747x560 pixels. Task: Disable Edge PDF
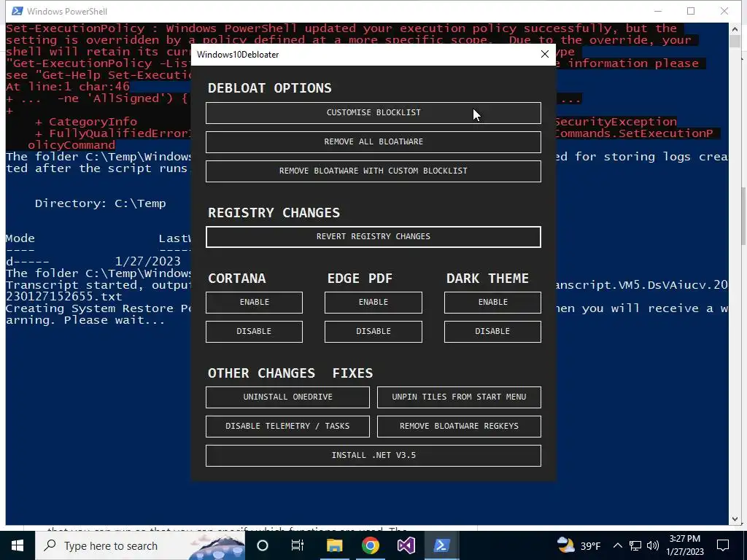coord(373,332)
